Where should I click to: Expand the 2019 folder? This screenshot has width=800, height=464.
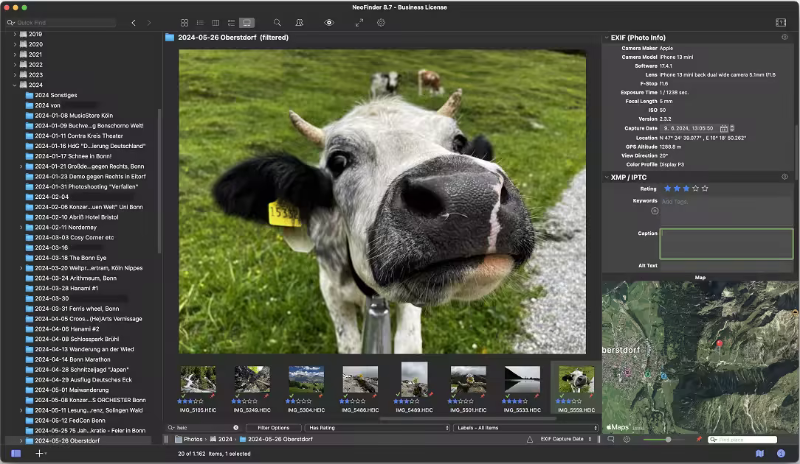[15, 34]
